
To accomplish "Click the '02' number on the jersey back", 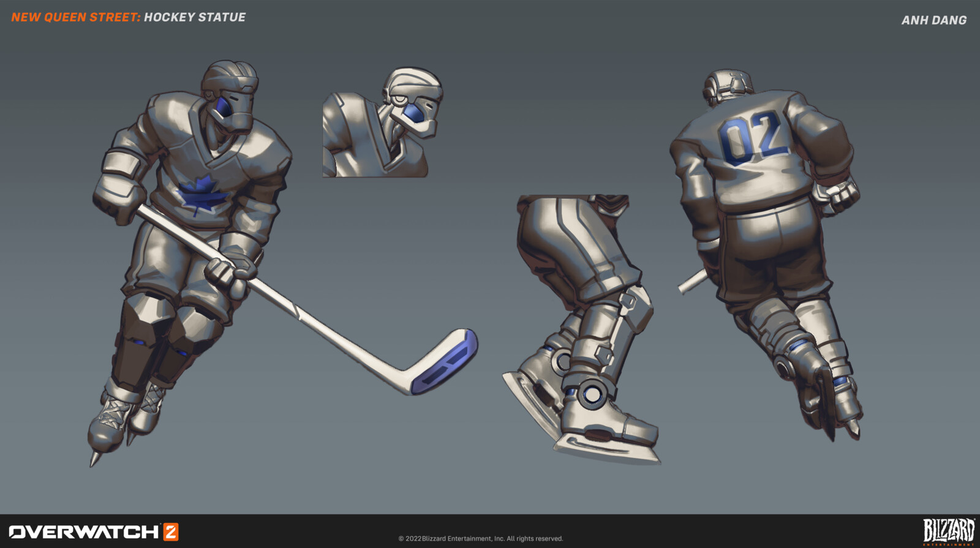I will [754, 138].
